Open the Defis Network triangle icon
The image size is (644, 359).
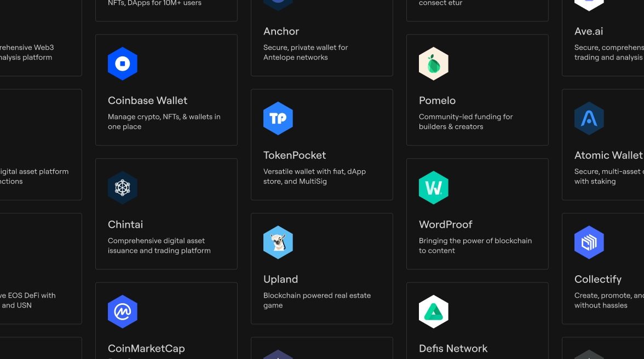point(434,311)
